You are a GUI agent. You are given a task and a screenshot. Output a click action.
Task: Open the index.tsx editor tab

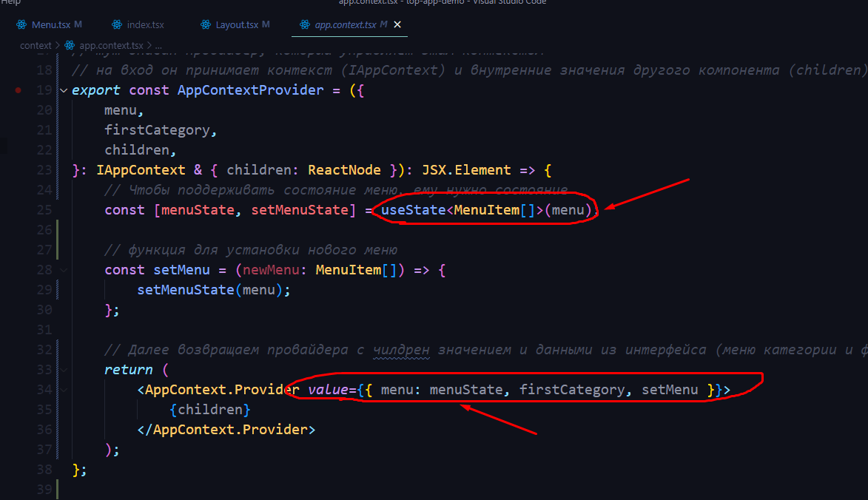coord(138,25)
